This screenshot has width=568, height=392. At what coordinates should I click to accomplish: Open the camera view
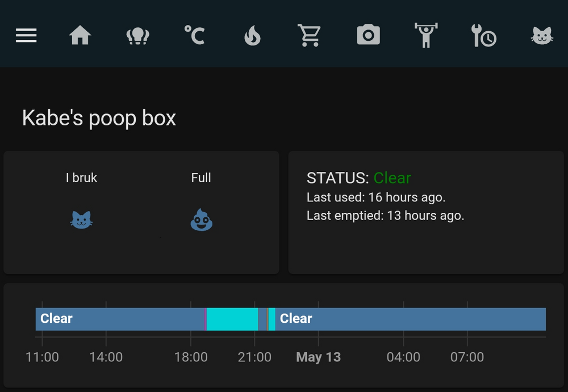click(368, 35)
